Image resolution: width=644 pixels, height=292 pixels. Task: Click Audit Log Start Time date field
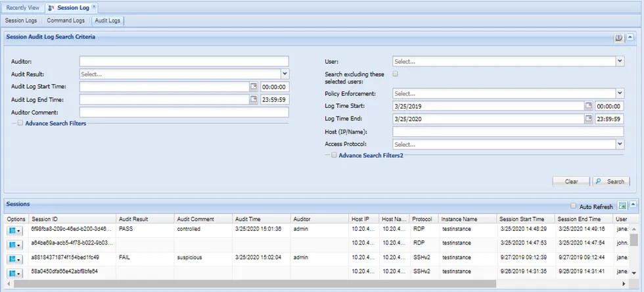165,87
